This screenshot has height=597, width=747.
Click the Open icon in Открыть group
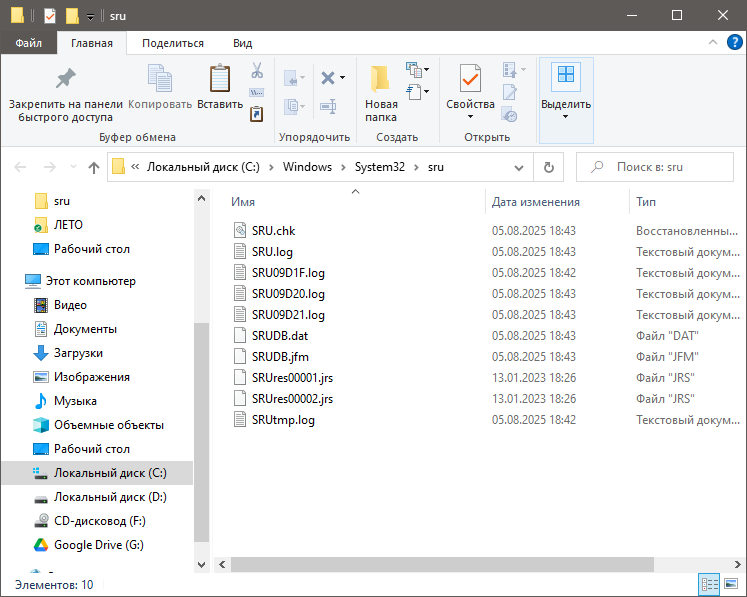tap(510, 70)
